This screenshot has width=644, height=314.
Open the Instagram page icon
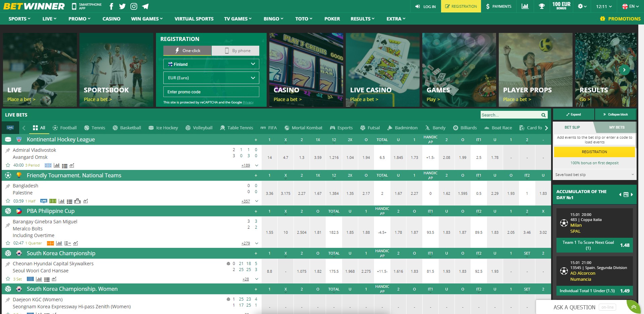coord(134,6)
